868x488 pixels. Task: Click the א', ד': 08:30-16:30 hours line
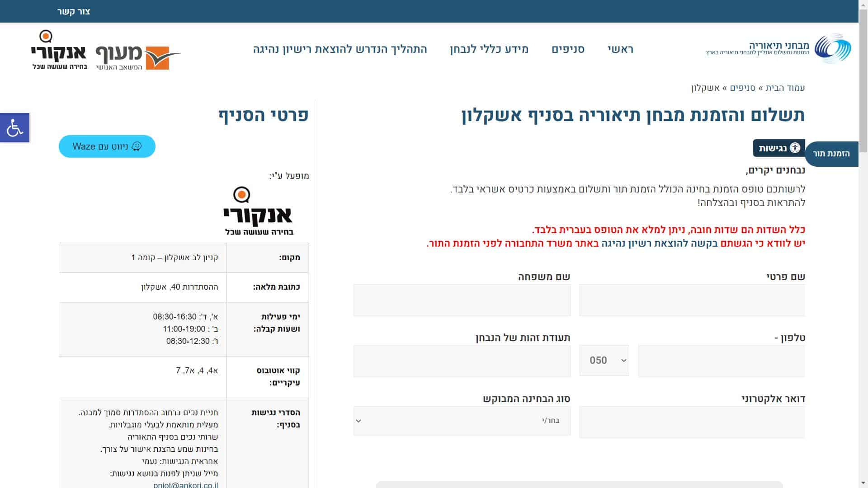(x=185, y=317)
